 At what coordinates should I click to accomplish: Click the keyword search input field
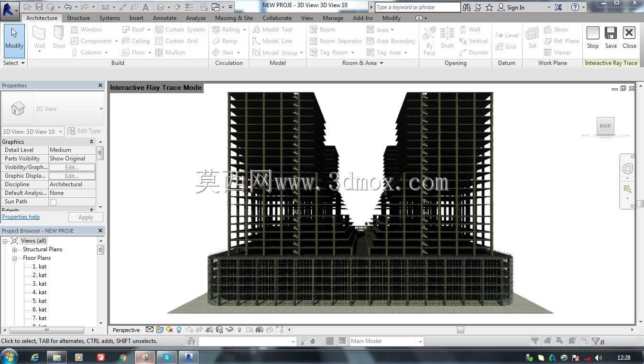tap(417, 7)
